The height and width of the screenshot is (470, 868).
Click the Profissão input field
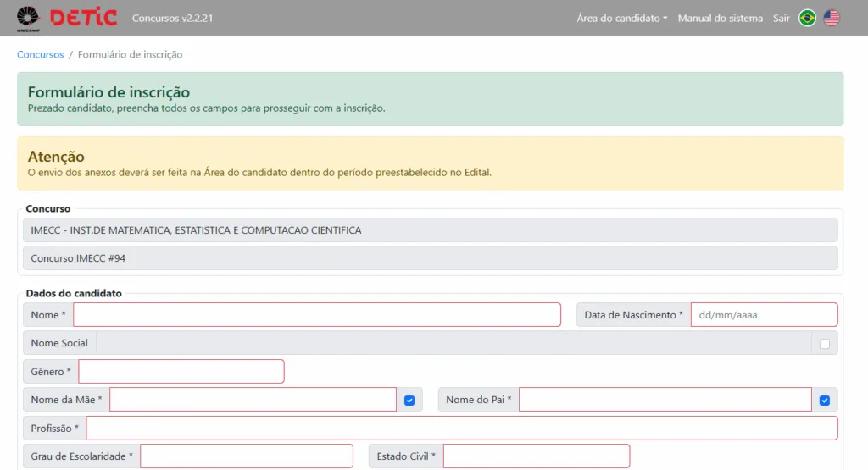[461, 429]
